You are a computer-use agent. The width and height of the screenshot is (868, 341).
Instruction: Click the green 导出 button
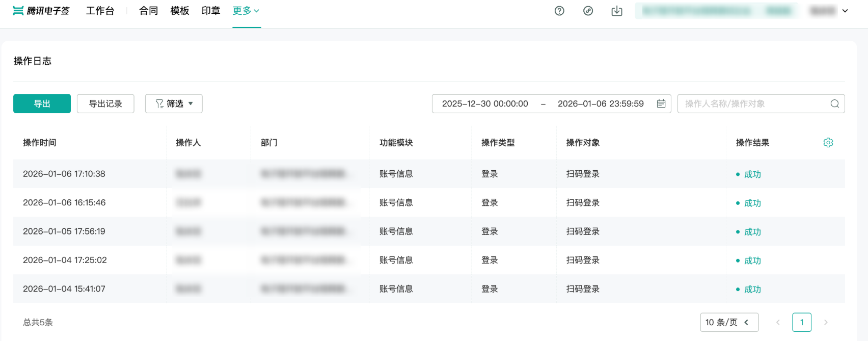pyautogui.click(x=42, y=103)
